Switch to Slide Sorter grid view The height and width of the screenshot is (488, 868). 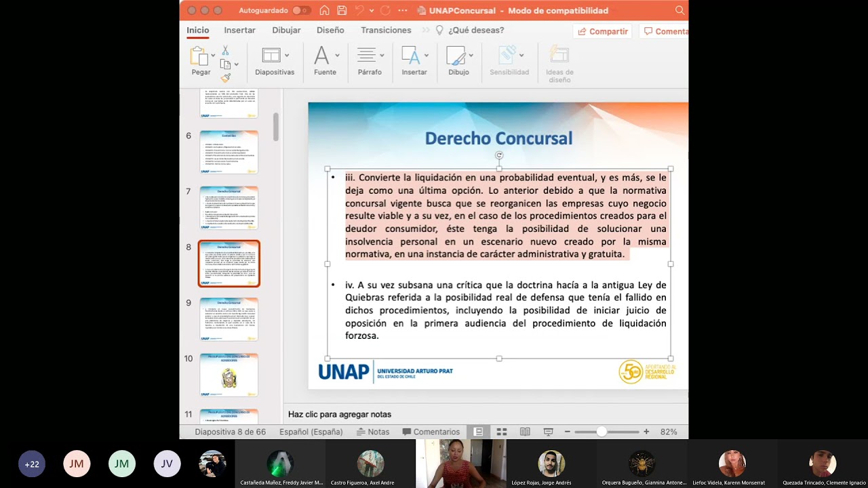(502, 432)
